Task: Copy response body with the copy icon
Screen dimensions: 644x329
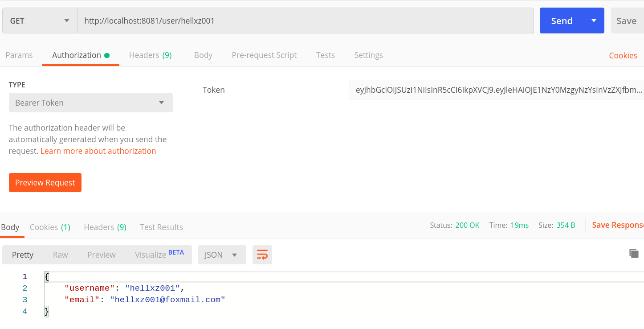Action: 634,254
